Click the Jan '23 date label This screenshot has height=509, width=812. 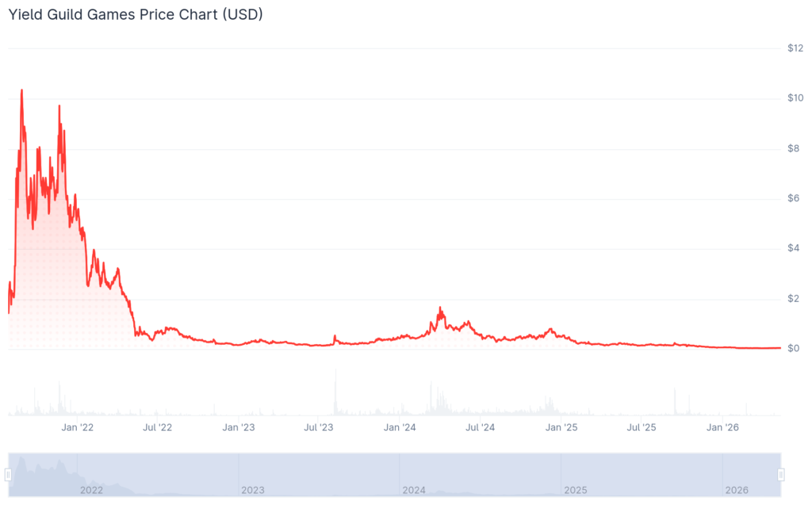(x=238, y=427)
